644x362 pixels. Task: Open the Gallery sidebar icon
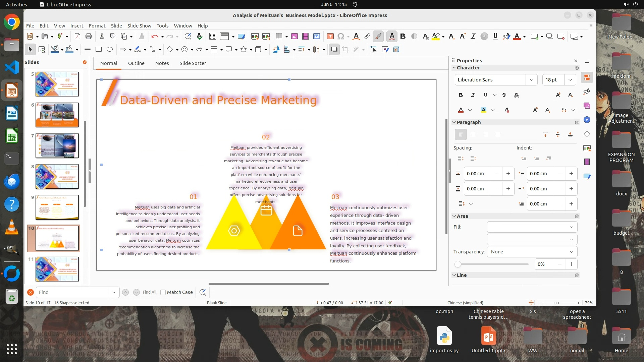[587, 106]
